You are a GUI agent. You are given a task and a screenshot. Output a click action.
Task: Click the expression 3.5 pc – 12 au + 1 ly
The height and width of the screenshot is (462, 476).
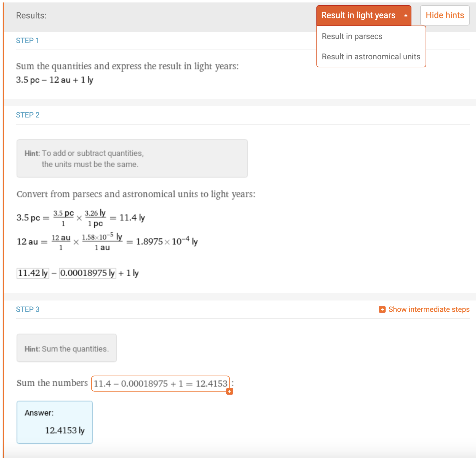coord(55,80)
